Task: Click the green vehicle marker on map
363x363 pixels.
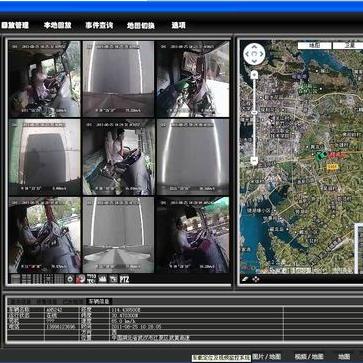Action: click(321, 155)
